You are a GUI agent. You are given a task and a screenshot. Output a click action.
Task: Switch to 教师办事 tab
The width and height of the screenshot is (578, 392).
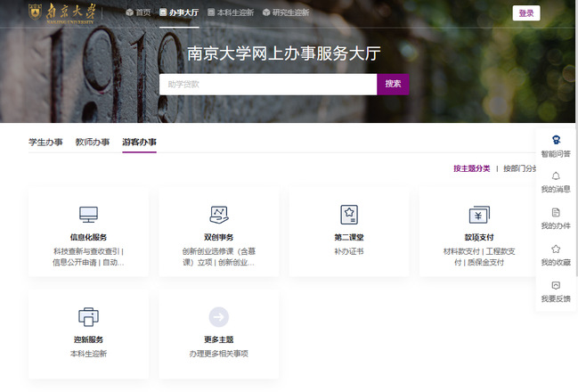tap(93, 143)
